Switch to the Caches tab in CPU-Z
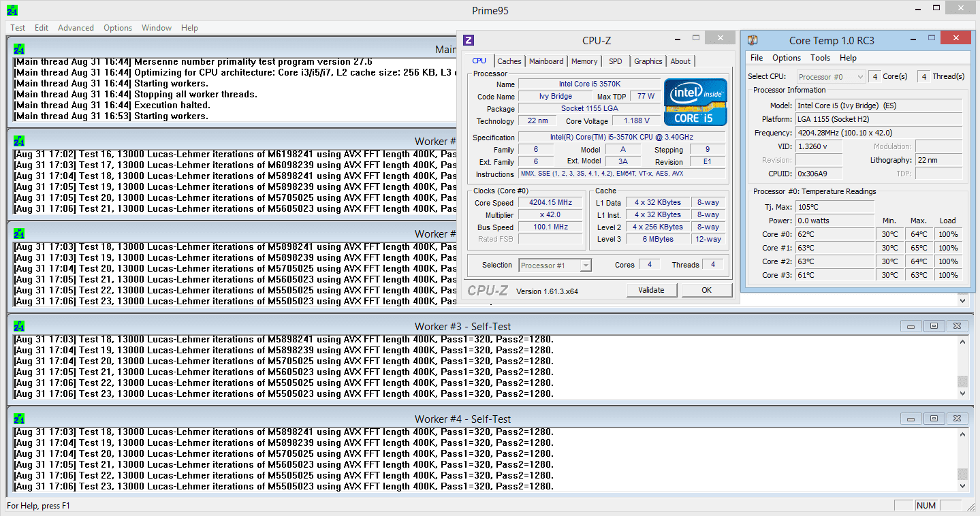Viewport: 980px width, 516px height. pyautogui.click(x=509, y=61)
